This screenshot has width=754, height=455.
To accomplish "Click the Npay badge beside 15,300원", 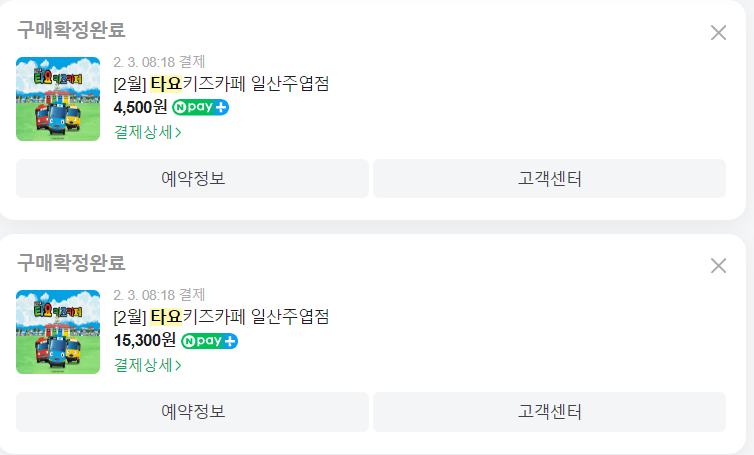I will click(209, 341).
